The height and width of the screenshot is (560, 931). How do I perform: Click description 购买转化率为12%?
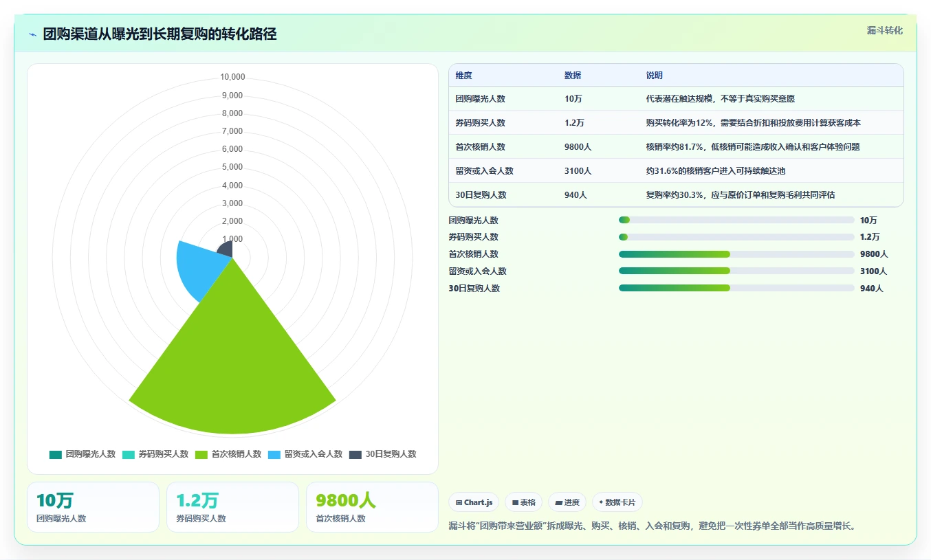click(x=753, y=123)
